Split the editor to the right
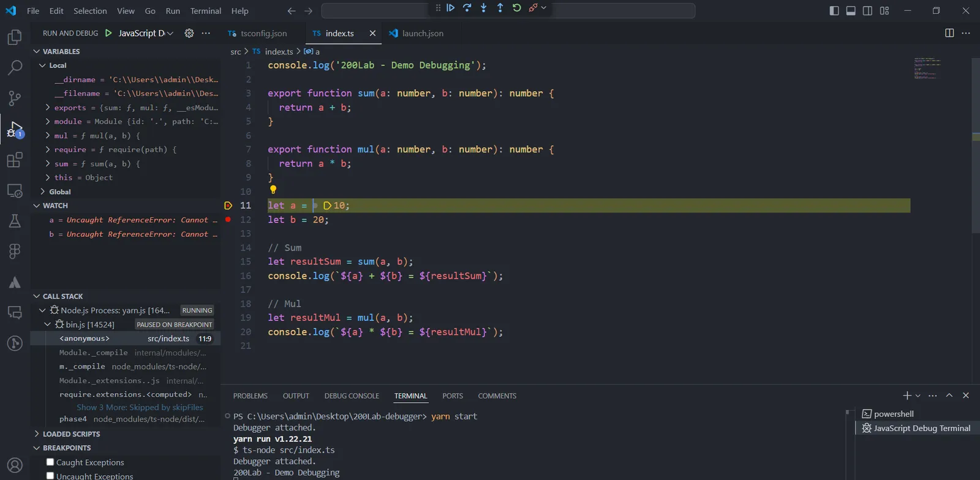This screenshot has width=980, height=480. [949, 33]
